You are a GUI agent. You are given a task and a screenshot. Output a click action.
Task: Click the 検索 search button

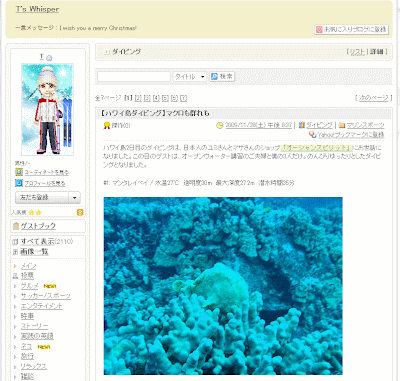222,77
